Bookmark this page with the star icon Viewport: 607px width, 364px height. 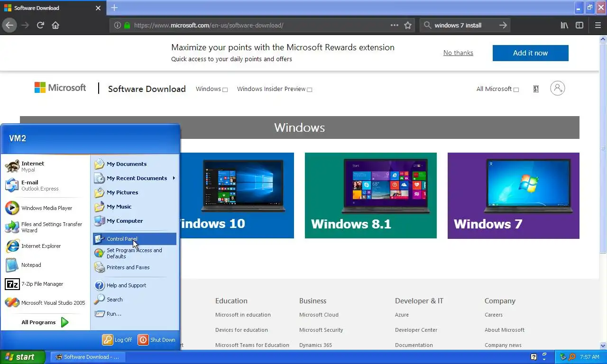408,25
